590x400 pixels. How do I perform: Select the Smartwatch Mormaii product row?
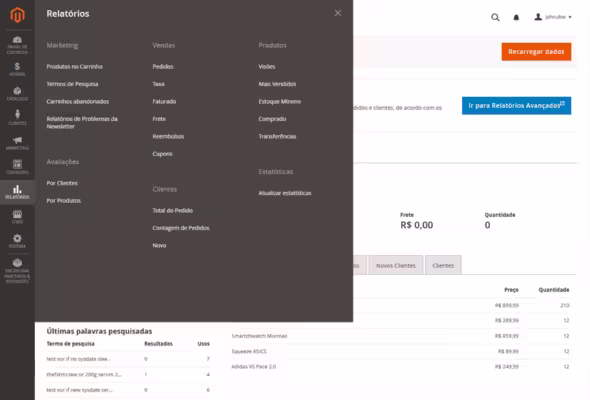[x=400, y=336]
